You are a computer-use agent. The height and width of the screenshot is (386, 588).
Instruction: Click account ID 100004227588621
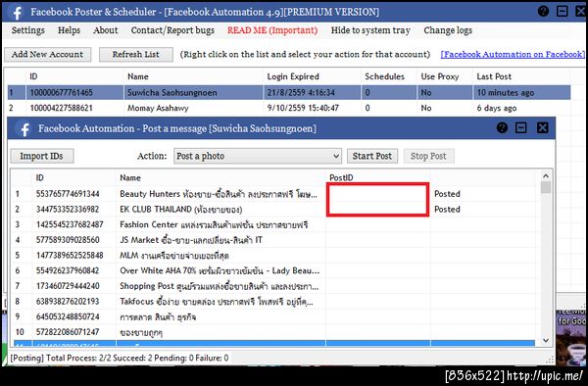point(61,108)
